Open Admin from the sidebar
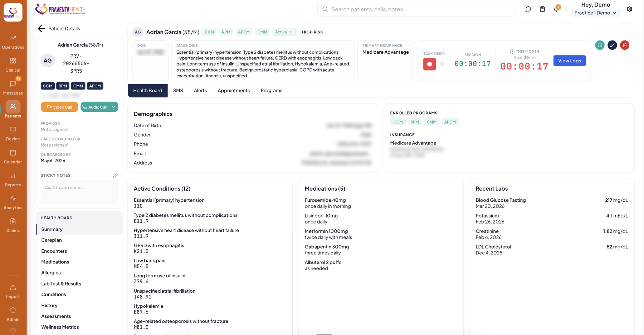 [13, 314]
